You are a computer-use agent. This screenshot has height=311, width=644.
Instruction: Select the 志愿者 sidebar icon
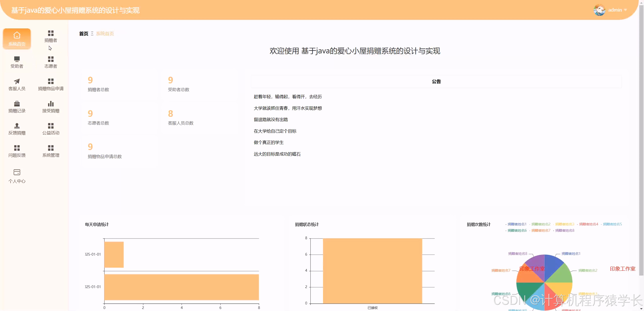point(51,62)
